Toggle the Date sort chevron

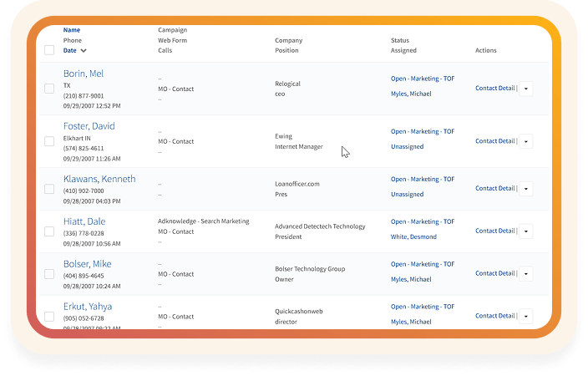(84, 51)
